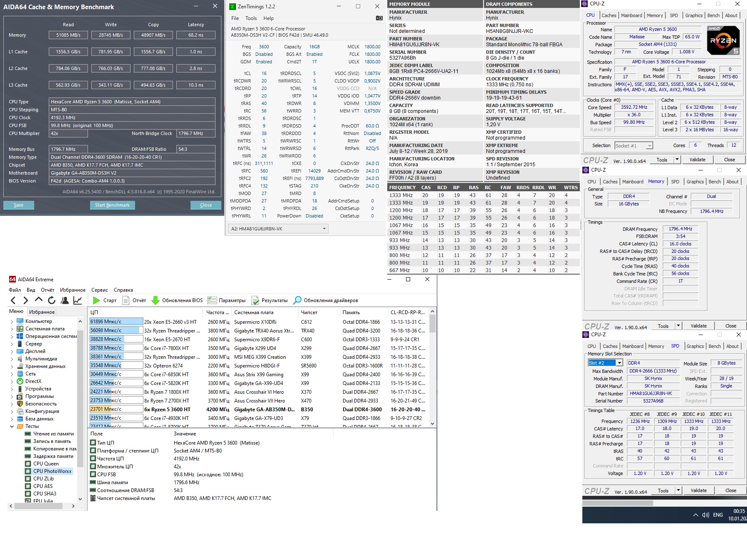This screenshot has width=747, height=560.
Task: Click Validate in the CPU-Z window showing the CPU tab
Action: coord(697,160)
